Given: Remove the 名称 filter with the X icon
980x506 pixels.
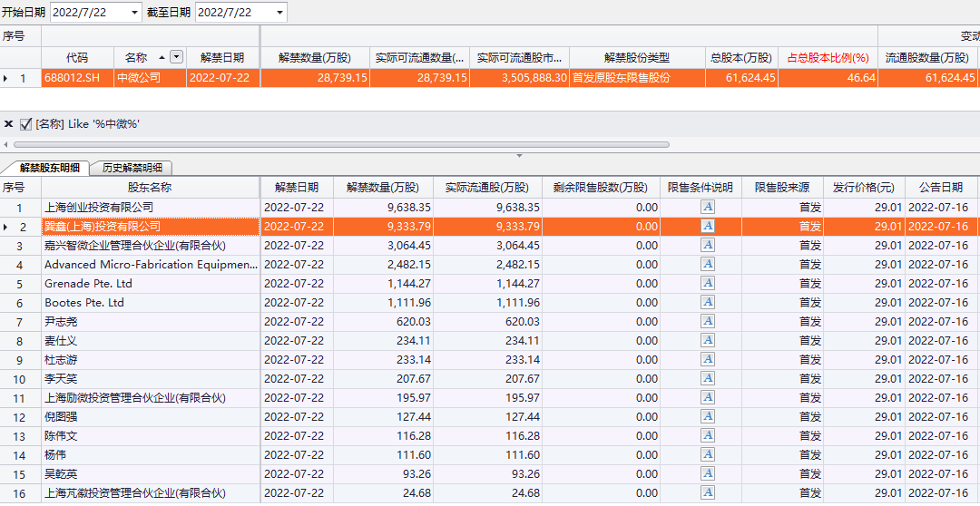Looking at the screenshot, I should pos(9,124).
